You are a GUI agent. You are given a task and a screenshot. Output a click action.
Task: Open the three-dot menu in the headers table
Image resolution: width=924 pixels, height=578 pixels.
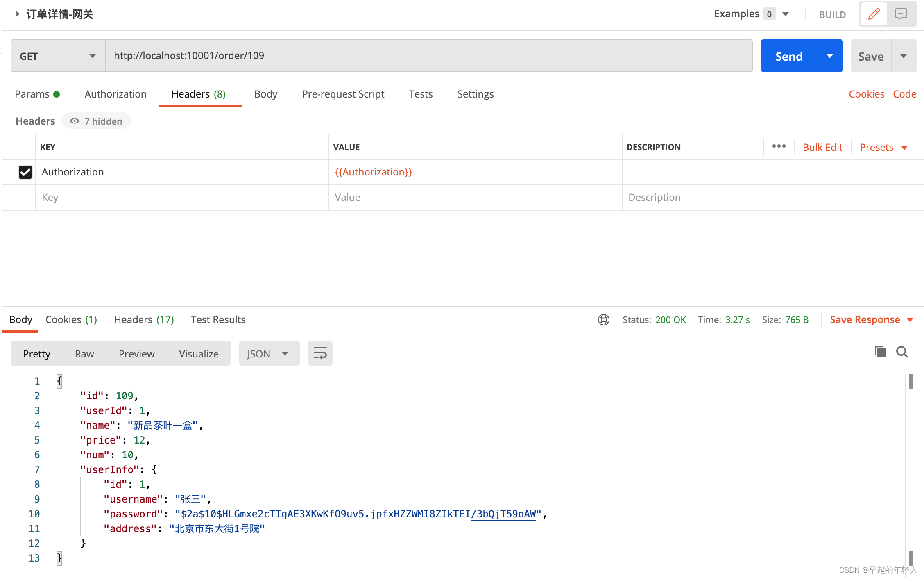(x=779, y=146)
